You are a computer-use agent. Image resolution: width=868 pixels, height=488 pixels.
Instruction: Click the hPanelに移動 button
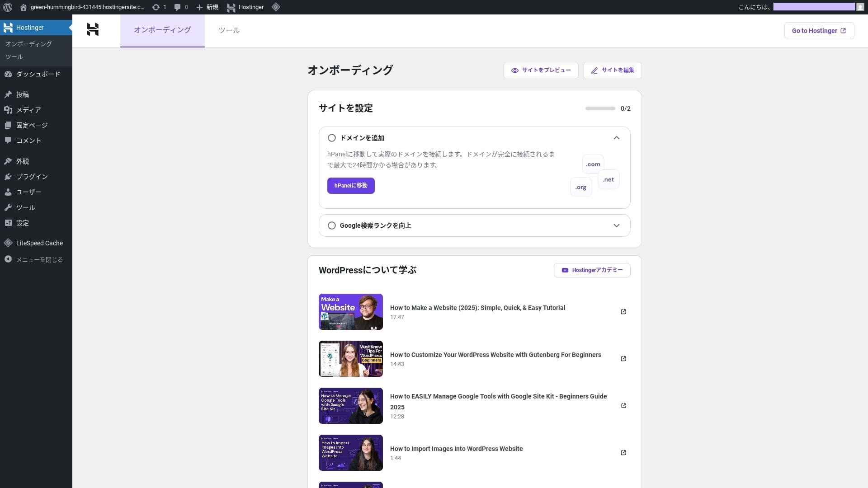pyautogui.click(x=351, y=186)
